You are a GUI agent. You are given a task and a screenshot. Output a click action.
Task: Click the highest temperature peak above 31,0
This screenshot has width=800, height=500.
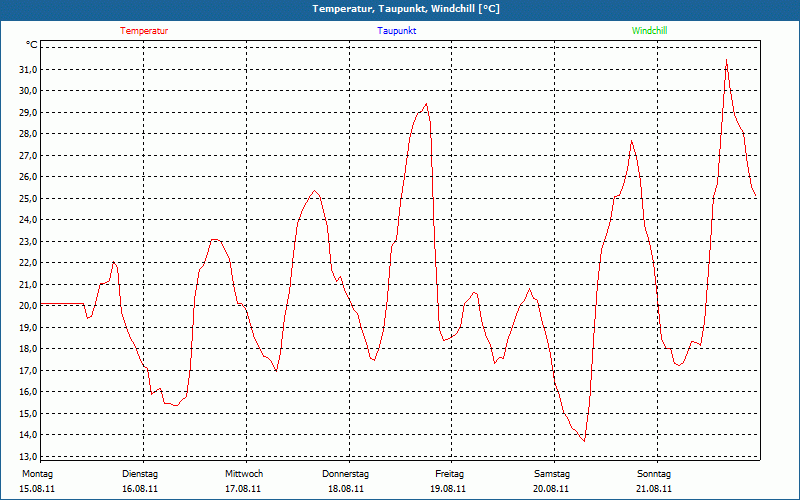(x=726, y=60)
